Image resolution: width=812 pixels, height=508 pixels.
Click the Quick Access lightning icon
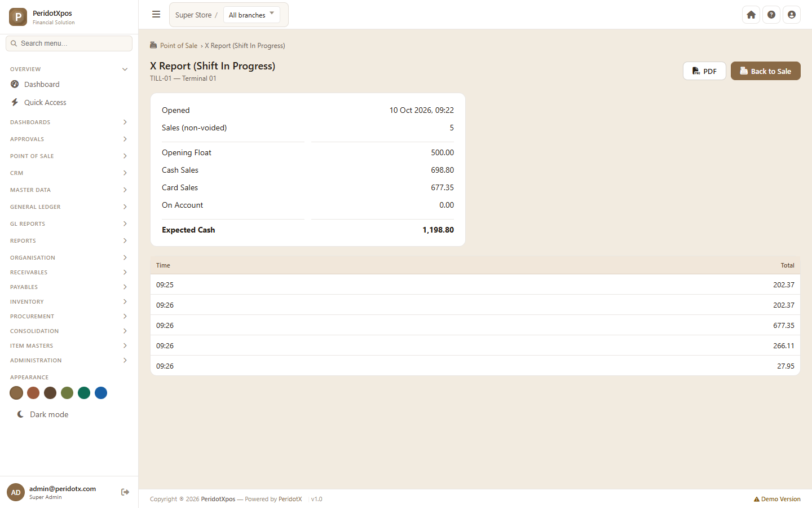pyautogui.click(x=15, y=102)
